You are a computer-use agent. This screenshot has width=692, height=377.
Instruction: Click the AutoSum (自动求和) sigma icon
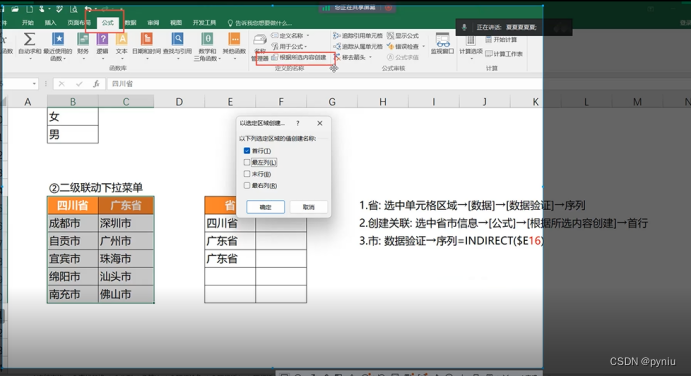click(x=29, y=39)
